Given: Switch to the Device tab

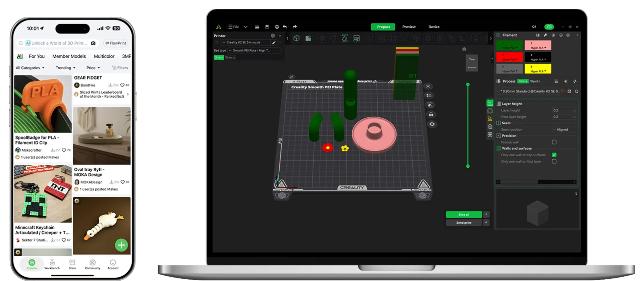Looking at the screenshot, I should coord(434,27).
